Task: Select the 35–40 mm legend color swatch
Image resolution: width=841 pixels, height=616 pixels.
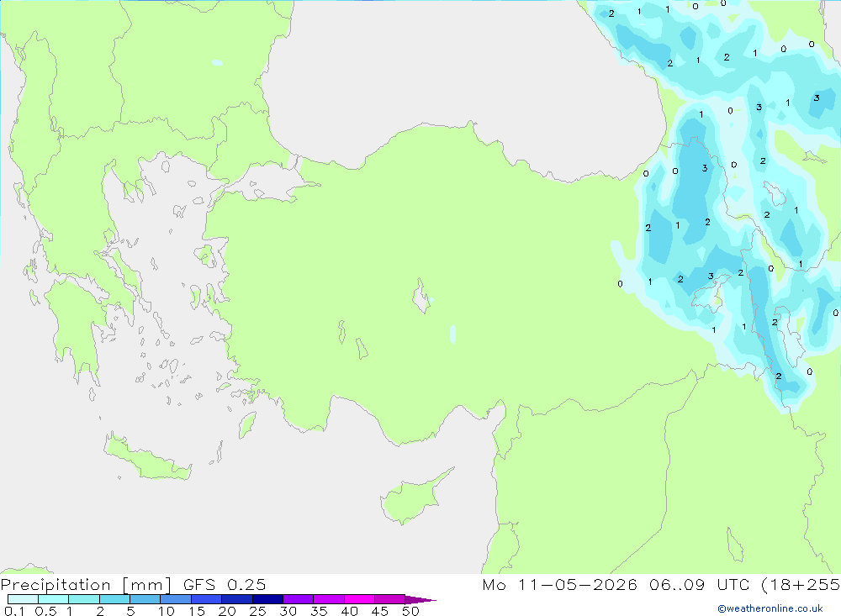Action: pos(328,599)
